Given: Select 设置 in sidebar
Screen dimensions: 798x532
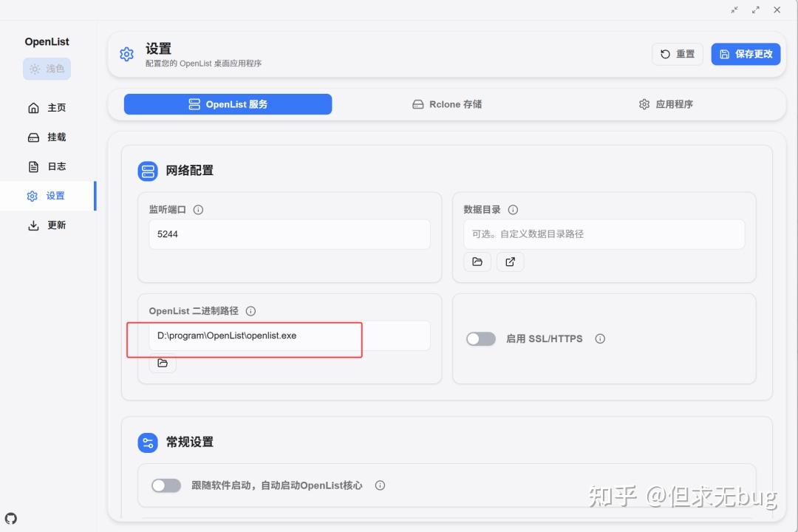Looking at the screenshot, I should (x=47, y=196).
